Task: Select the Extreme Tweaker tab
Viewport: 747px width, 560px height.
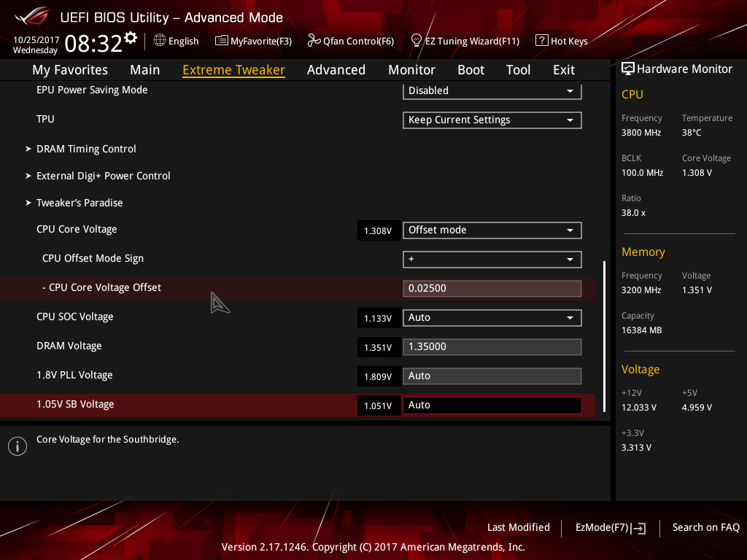Action: pyautogui.click(x=234, y=70)
